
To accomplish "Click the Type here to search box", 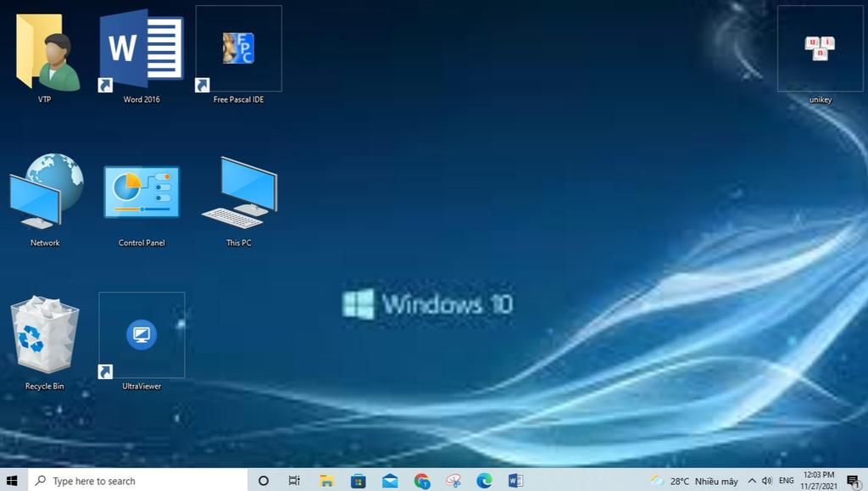I will [x=137, y=481].
